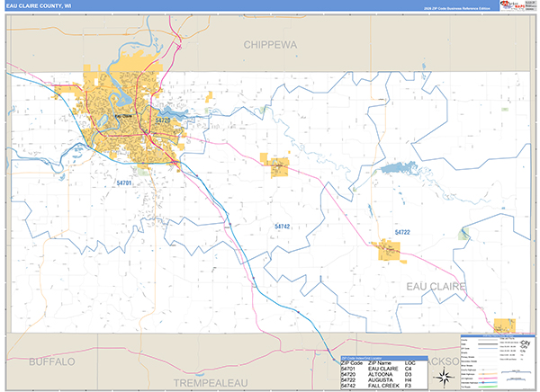Select the Fall Creek town area marker
540x392 pixels.
[278, 165]
